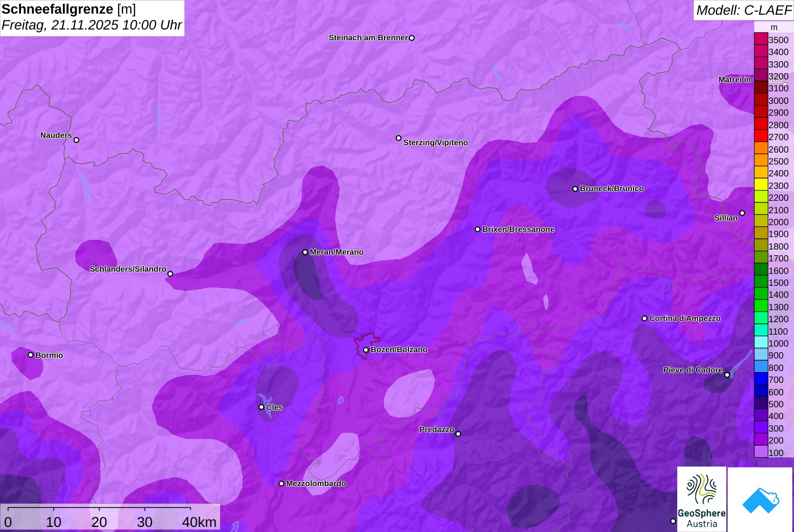
Task: Select the 100 m violet legend swatch
Action: 761,452
